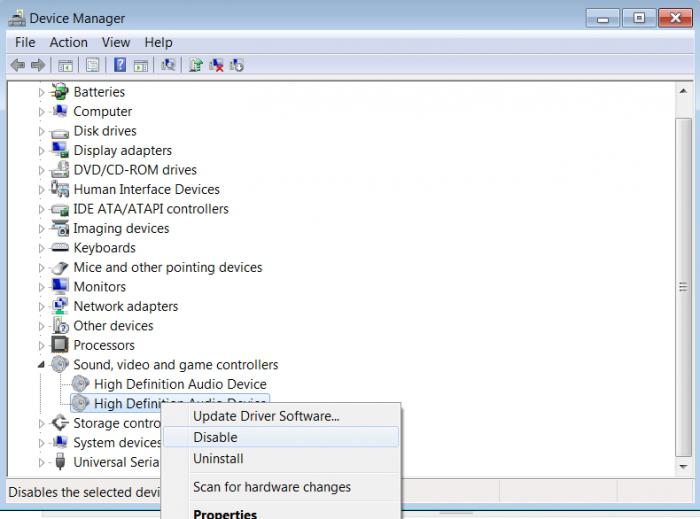Image resolution: width=700 pixels, height=519 pixels.
Task: Click the Show/Hide Console Tree toolbar icon
Action: click(x=65, y=66)
